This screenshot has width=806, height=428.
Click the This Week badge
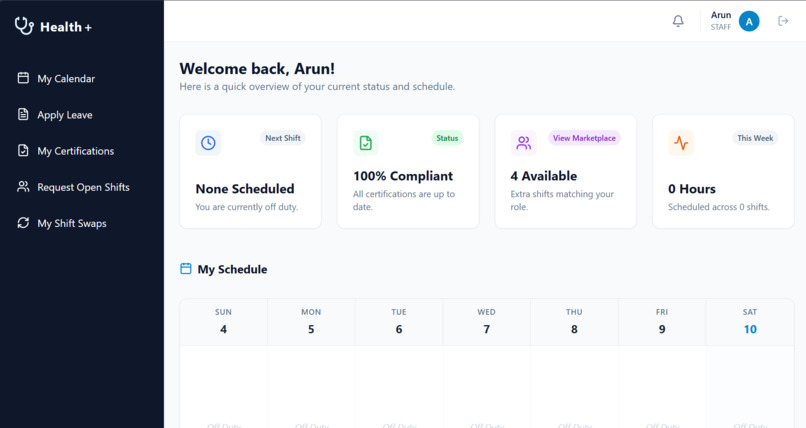coord(755,138)
